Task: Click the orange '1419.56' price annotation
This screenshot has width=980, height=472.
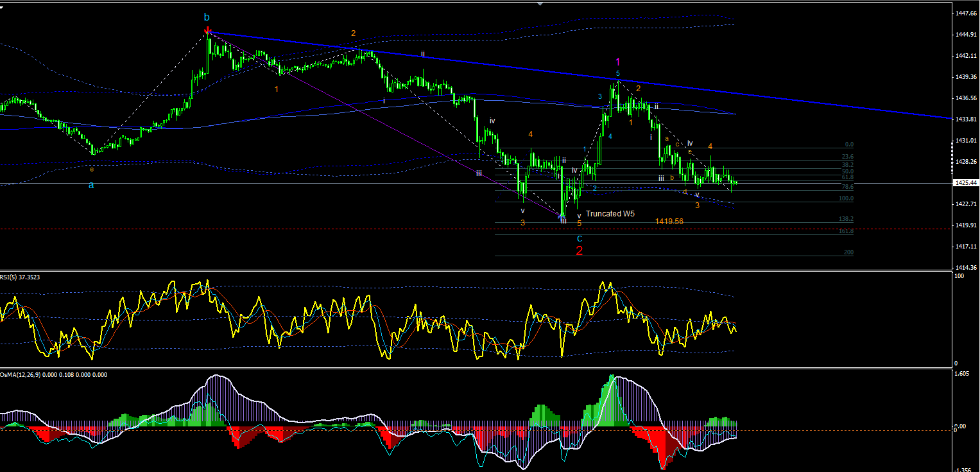Action: [x=669, y=221]
